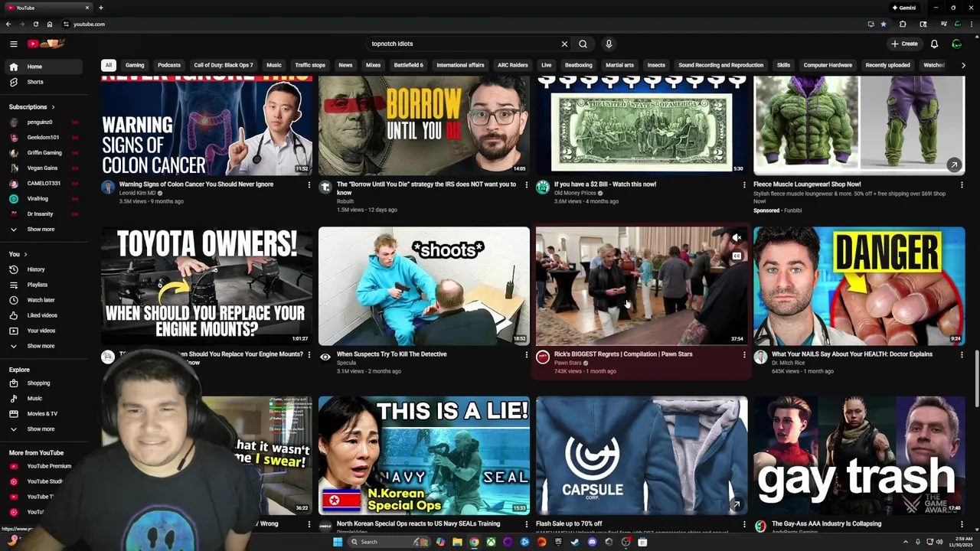Select the Music filter chip
980x551 pixels.
coord(274,65)
